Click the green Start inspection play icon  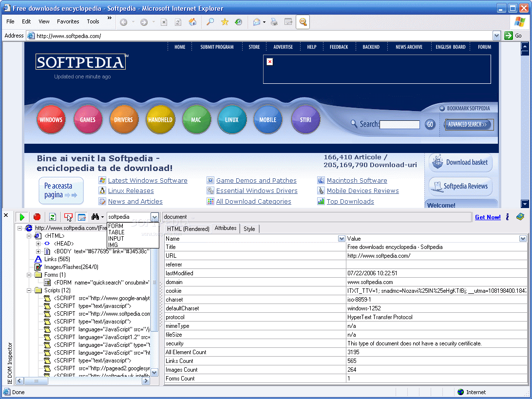(22, 217)
